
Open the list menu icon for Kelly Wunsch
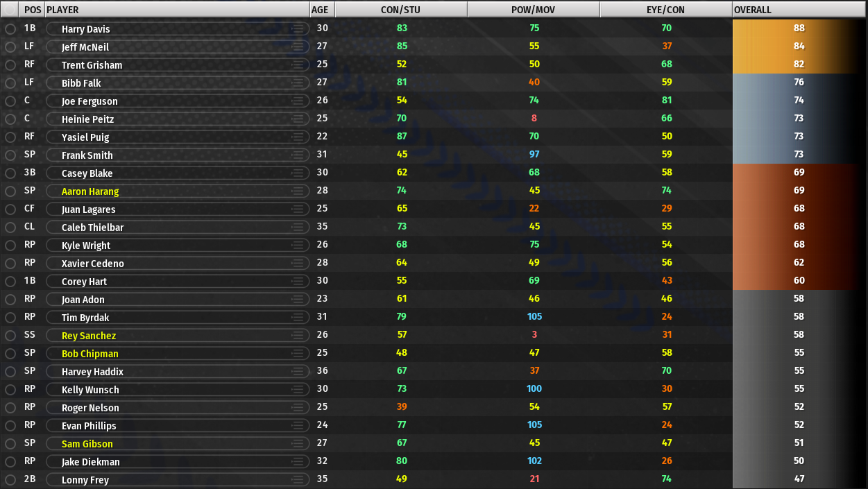[298, 389]
